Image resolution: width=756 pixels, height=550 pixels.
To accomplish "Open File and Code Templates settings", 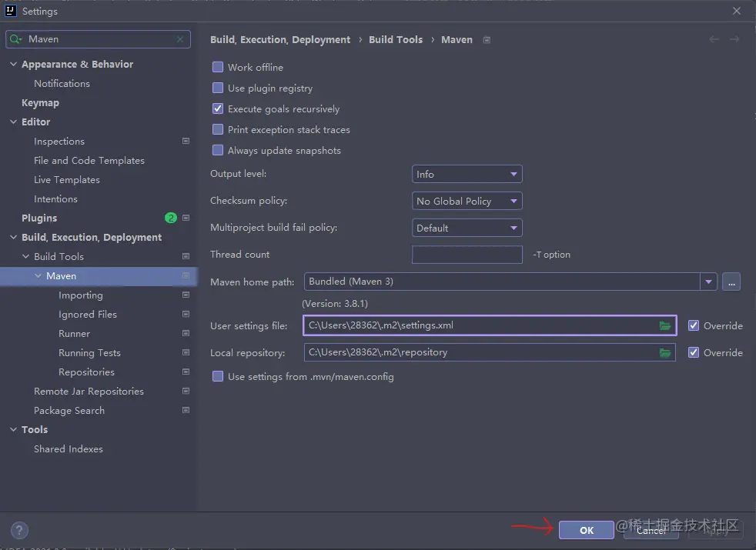I will (89, 160).
